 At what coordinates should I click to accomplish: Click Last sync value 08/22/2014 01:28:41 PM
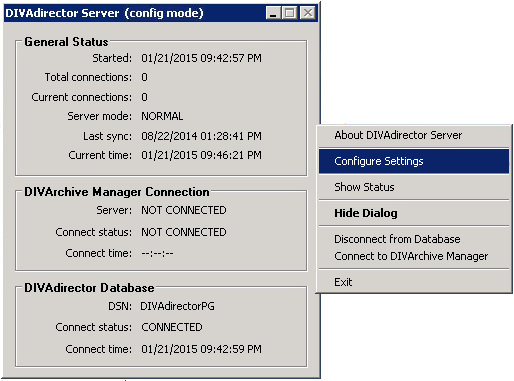[x=201, y=136]
